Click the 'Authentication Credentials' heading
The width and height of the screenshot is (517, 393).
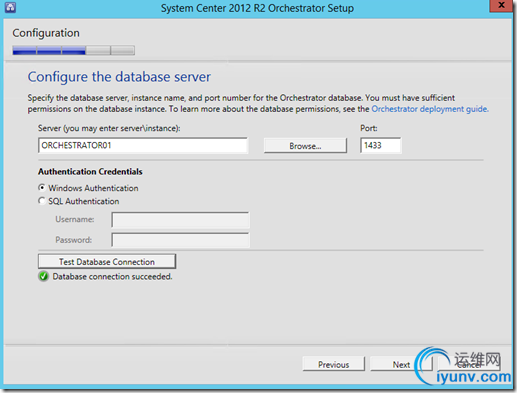pos(90,171)
